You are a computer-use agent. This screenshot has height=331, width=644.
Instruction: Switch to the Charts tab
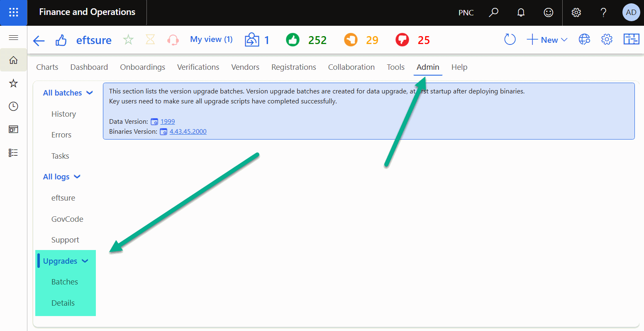47,67
